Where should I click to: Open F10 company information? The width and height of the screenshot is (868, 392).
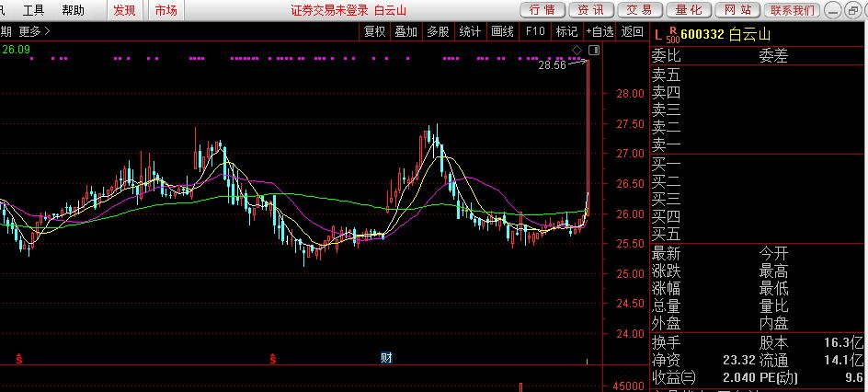[x=535, y=31]
